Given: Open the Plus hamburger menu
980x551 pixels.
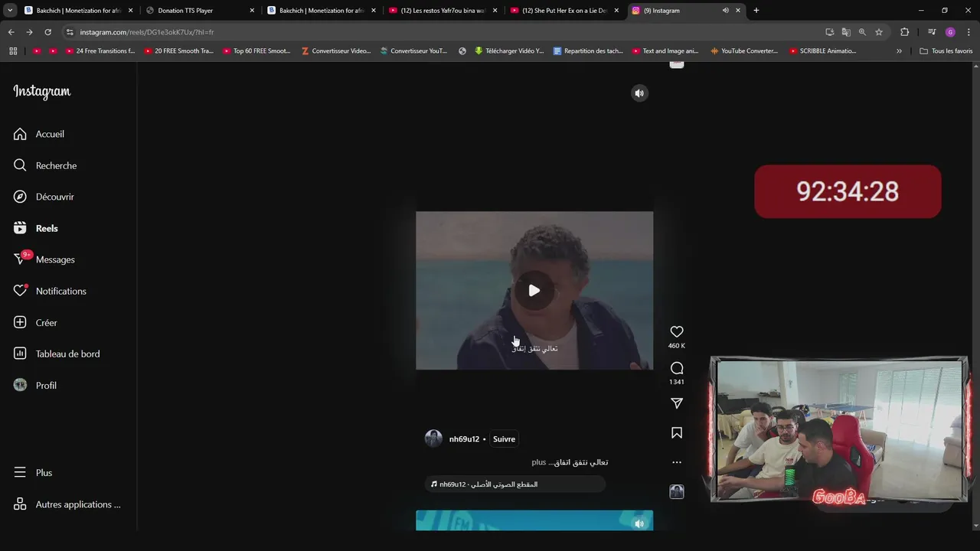Looking at the screenshot, I should tap(33, 473).
